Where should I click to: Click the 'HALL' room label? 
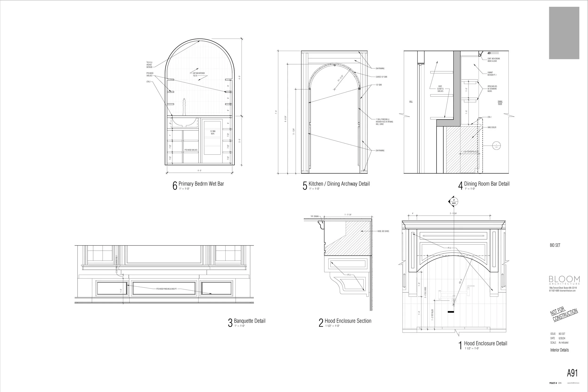(411, 102)
